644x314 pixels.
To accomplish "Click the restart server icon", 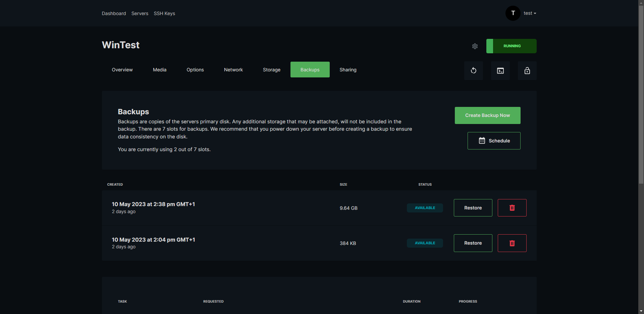I will pos(473,70).
